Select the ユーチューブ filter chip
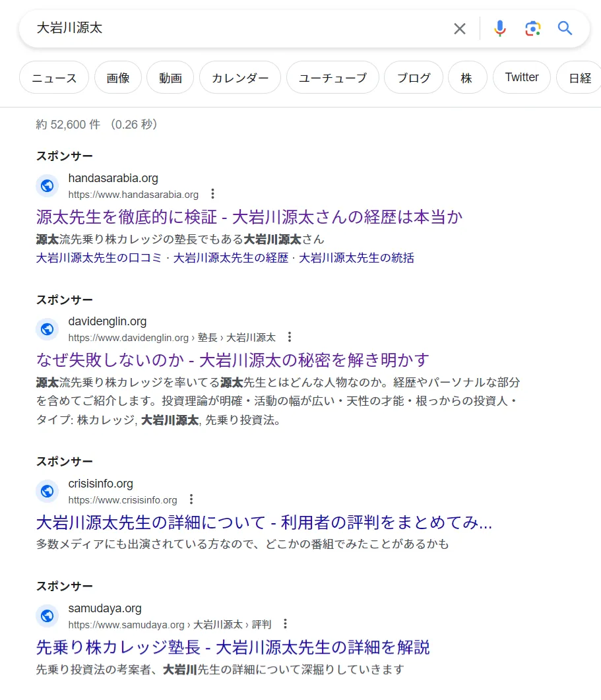 (332, 78)
